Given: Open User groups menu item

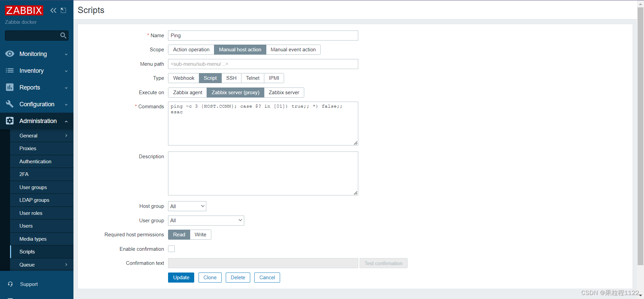Looking at the screenshot, I should point(42,187).
